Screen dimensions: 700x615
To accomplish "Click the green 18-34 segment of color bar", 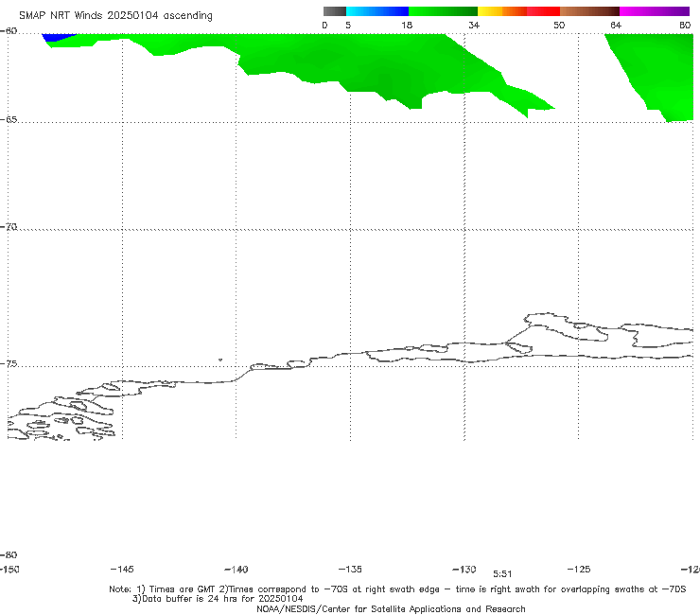I will pos(443,11).
